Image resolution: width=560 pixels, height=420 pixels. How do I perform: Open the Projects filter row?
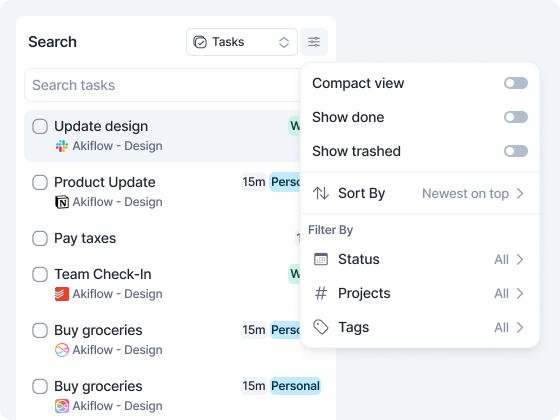coord(420,293)
